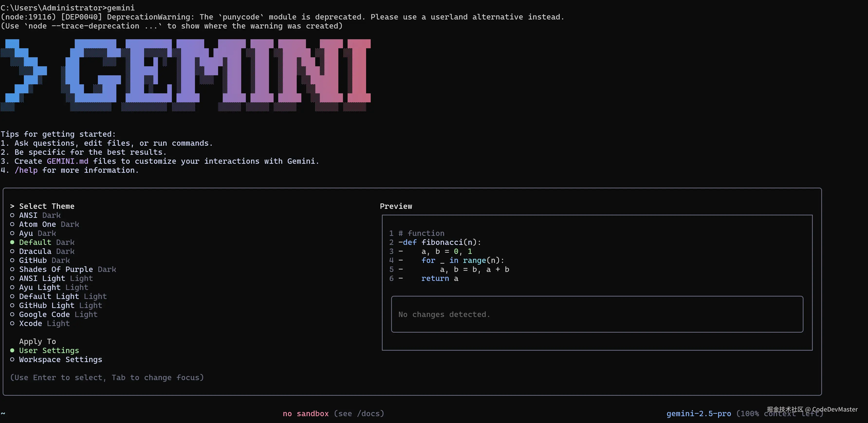
Task: Select the Default Dark theme
Action: coord(42,242)
